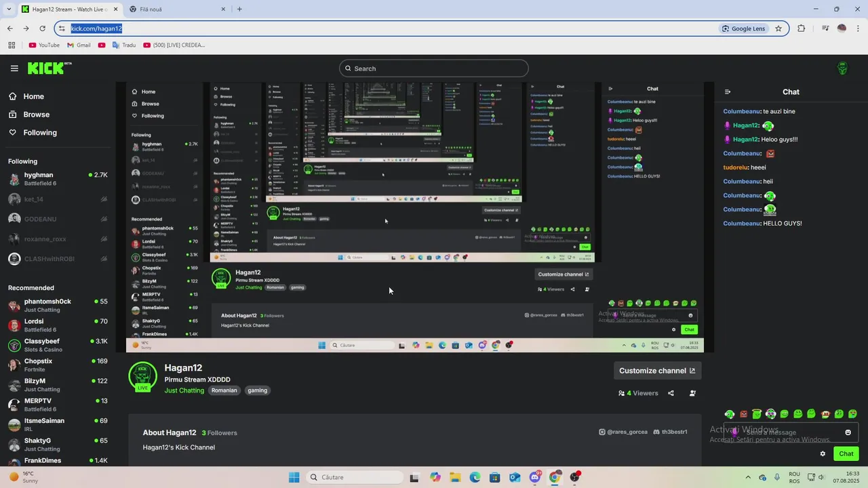Click the Kick search box

point(434,68)
